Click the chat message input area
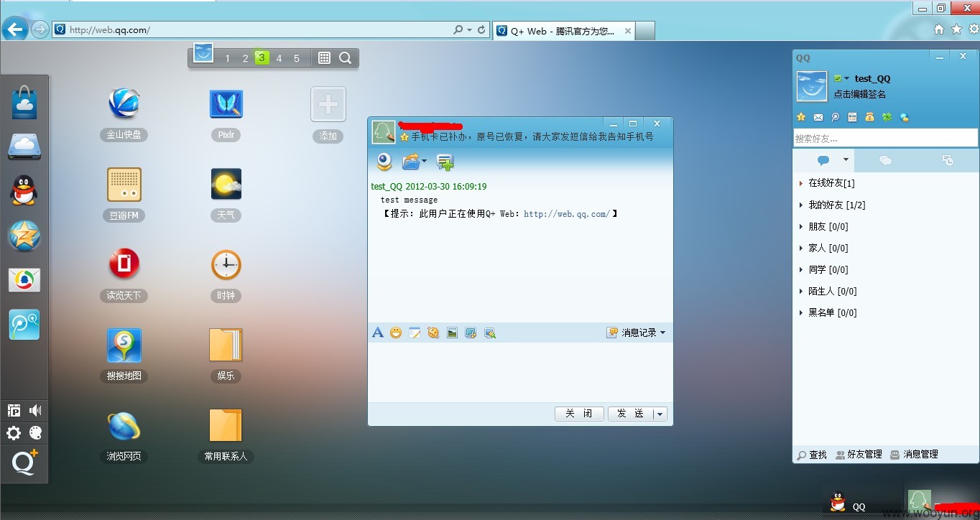The height and width of the screenshot is (520, 980). point(520,372)
